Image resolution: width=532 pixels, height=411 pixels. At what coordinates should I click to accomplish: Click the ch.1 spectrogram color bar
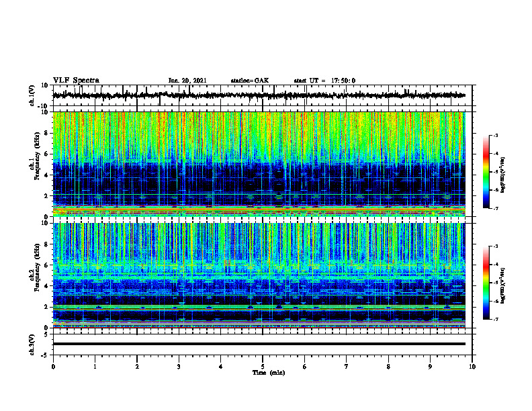(x=486, y=172)
